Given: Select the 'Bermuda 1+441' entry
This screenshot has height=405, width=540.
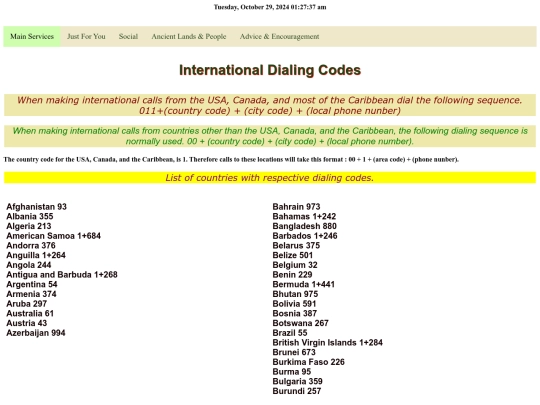Looking at the screenshot, I should pos(303,284).
